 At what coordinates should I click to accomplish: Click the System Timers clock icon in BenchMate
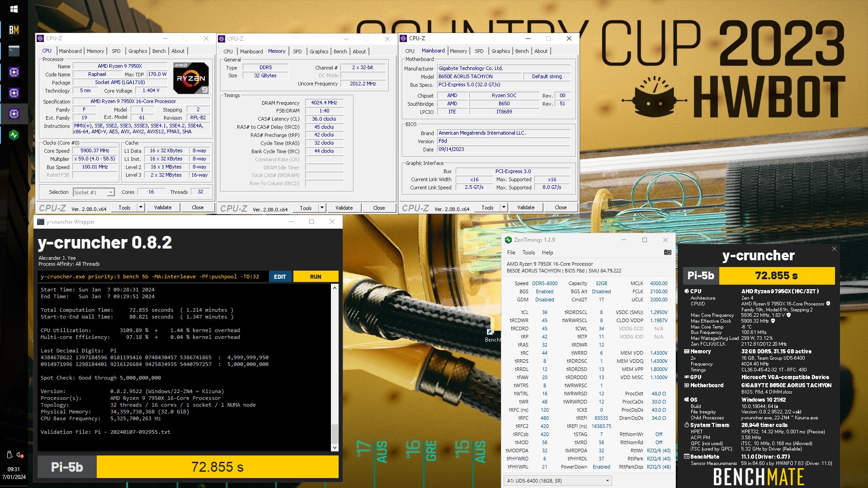pos(687,425)
